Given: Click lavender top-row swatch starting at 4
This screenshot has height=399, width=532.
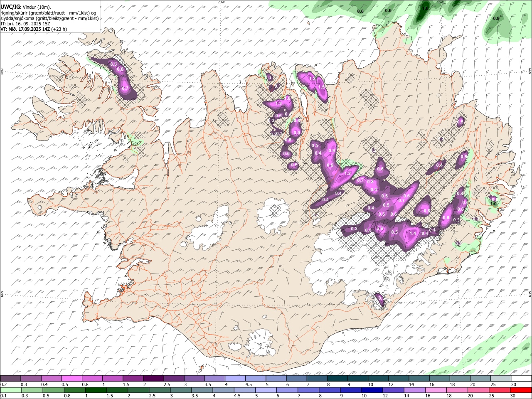Looking at the screenshot, I should [235, 378].
